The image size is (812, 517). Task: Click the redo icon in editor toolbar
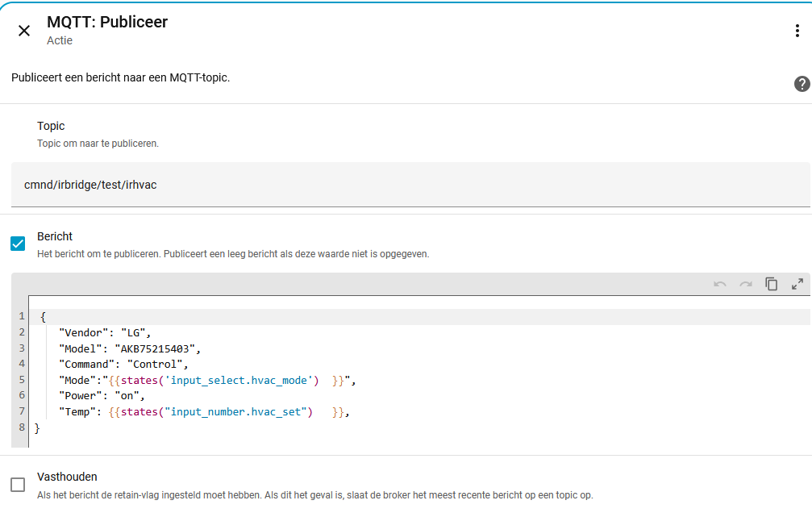[x=746, y=284]
